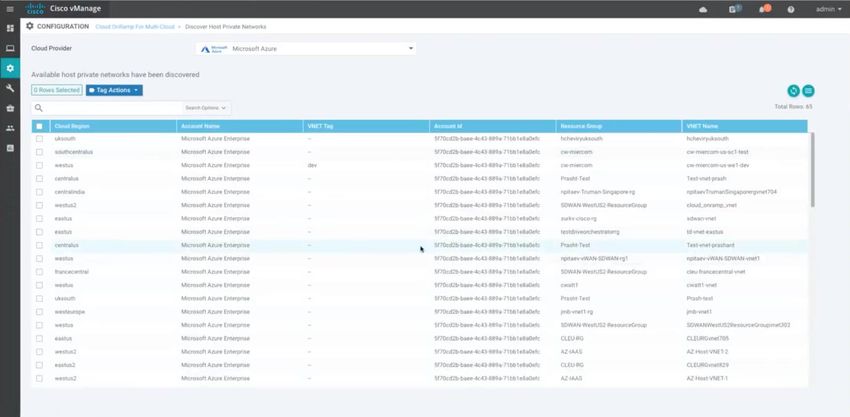Check the row for cloud_onramp_vnet
850x417 pixels.
click(x=39, y=206)
